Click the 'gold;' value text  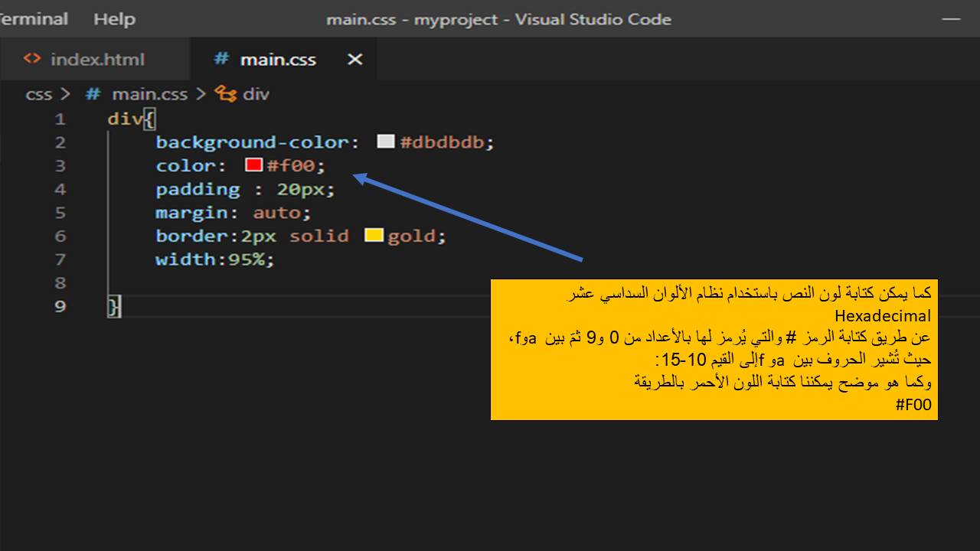pos(416,236)
